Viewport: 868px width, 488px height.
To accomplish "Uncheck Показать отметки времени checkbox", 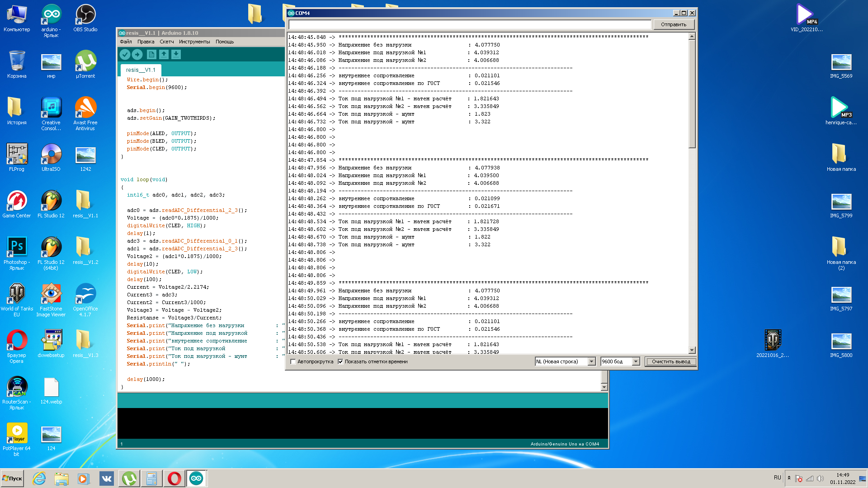I will (340, 361).
